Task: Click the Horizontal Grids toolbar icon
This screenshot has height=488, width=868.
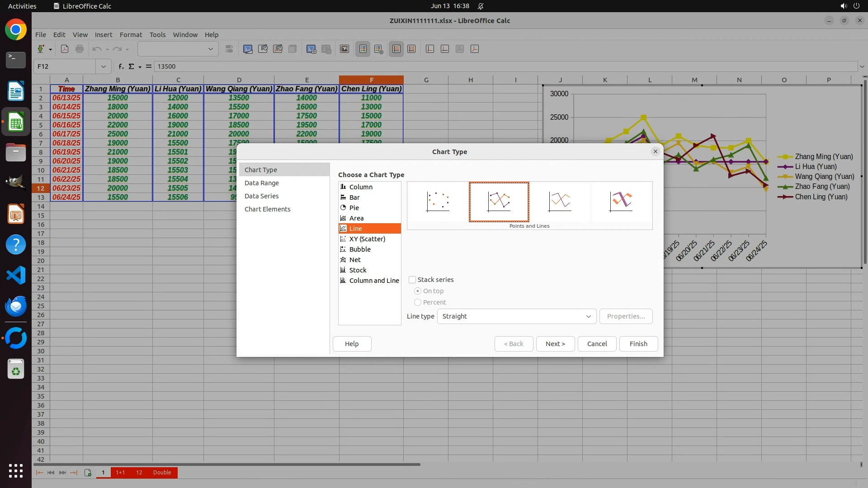Action: tap(396, 49)
